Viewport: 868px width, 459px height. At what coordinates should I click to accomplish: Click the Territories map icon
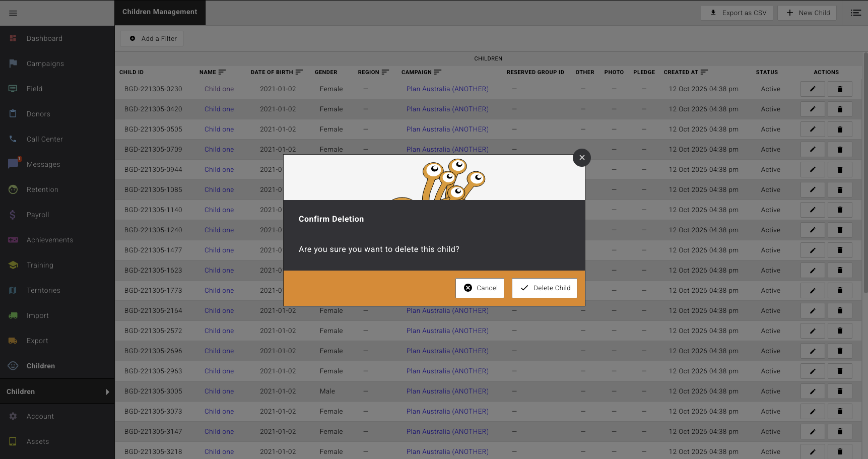point(13,290)
